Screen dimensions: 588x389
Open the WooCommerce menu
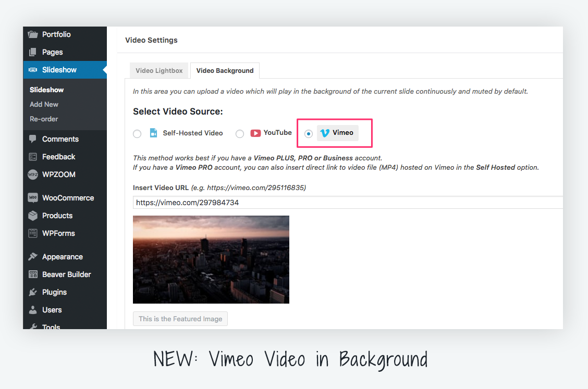(65, 198)
